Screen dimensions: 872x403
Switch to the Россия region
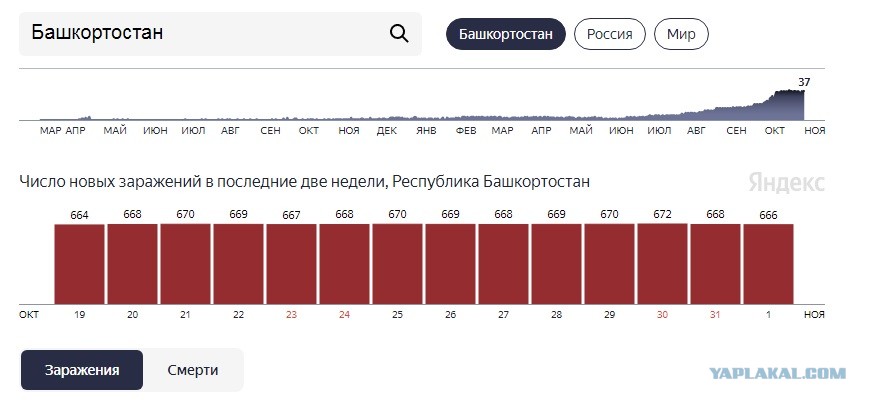click(x=610, y=34)
